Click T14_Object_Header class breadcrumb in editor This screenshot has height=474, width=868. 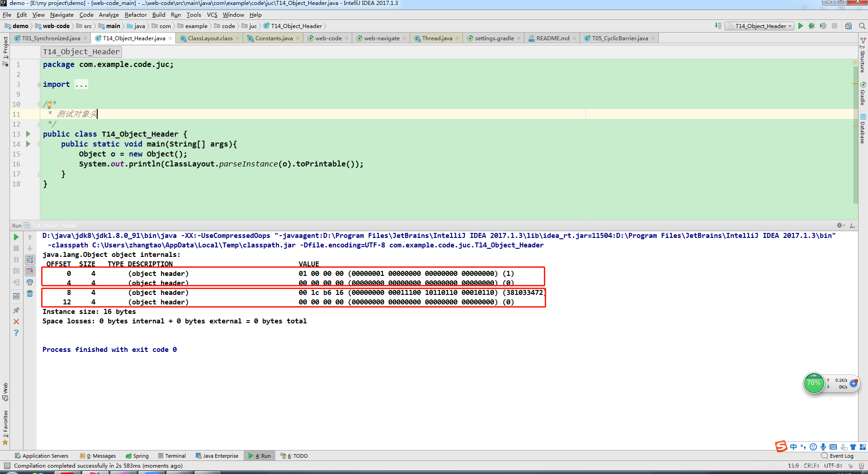click(x=81, y=52)
